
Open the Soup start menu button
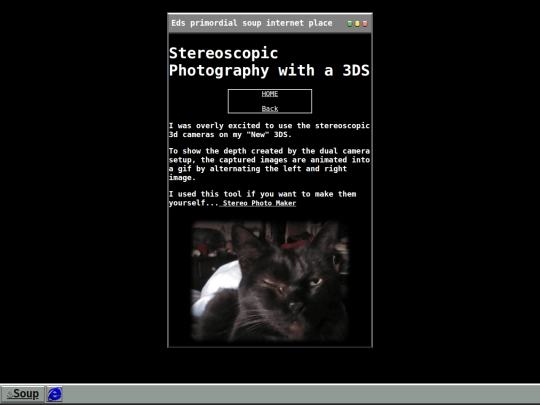tap(22, 394)
